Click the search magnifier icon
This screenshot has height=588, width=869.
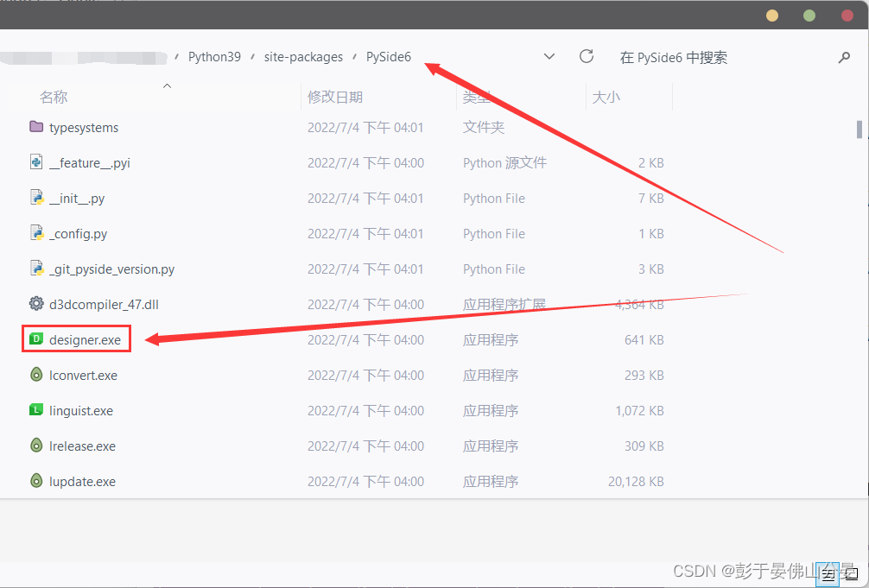844,57
